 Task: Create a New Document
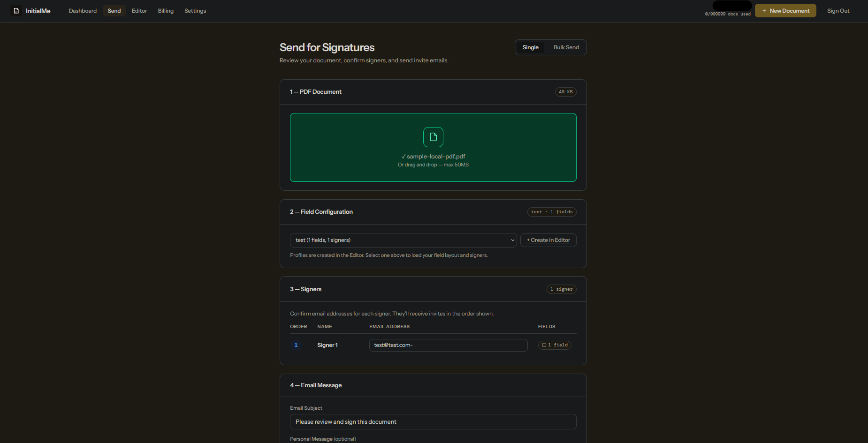(785, 11)
